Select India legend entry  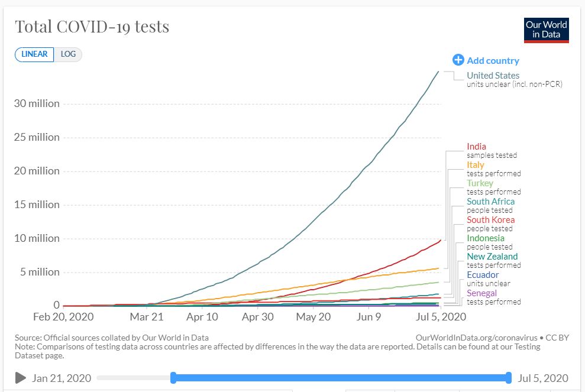pyautogui.click(x=476, y=147)
